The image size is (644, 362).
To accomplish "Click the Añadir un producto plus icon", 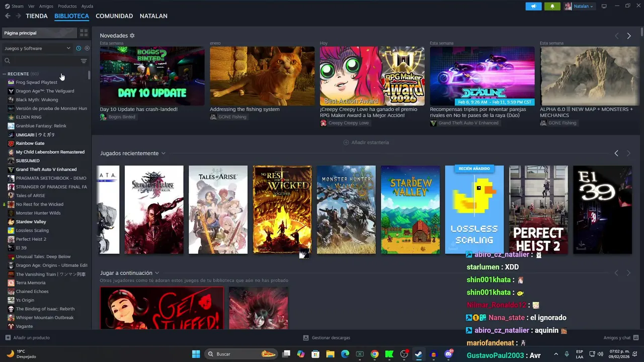I will (x=8, y=338).
